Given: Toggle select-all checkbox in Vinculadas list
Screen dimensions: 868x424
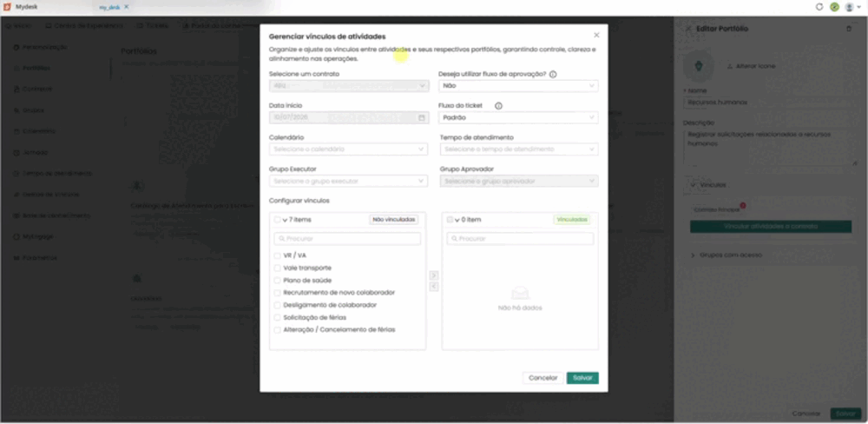Looking at the screenshot, I should tap(450, 220).
